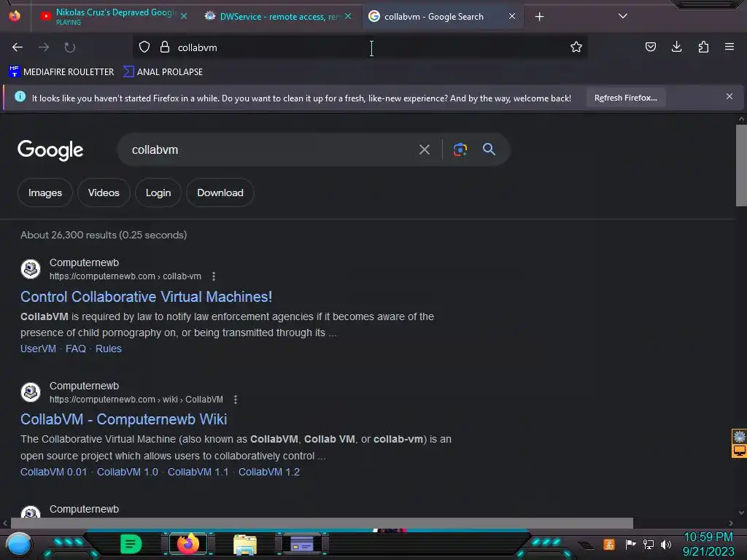Open the Downloads panel
This screenshot has width=747, height=560.
[x=676, y=47]
